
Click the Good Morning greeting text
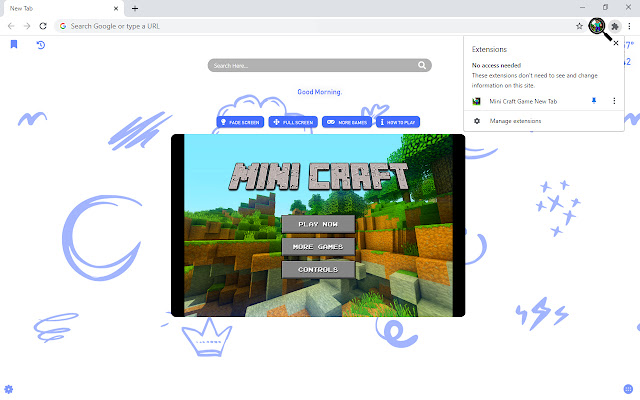point(320,92)
